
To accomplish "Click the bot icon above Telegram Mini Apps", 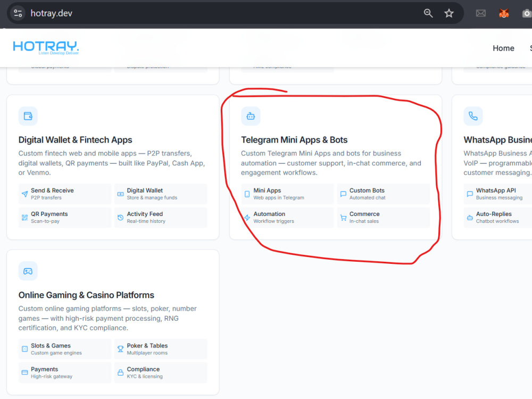I will point(251,116).
